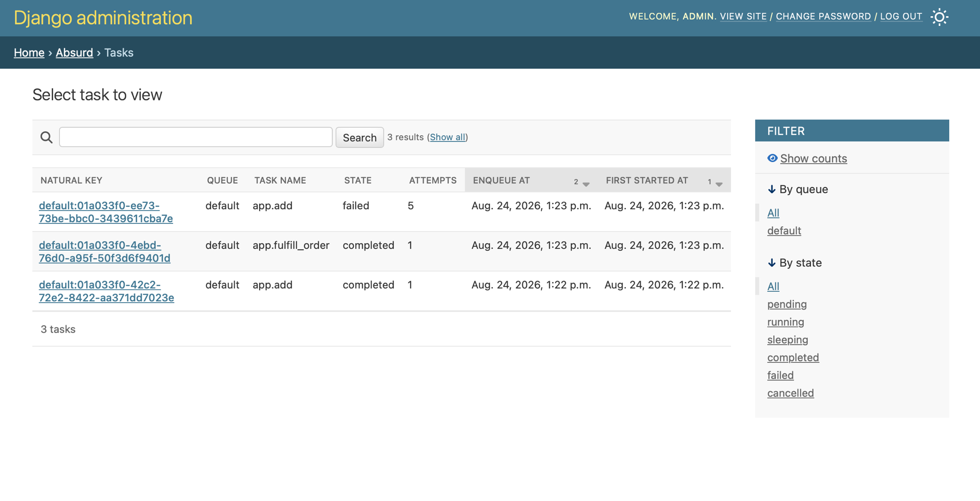Collapse the By state filter section

pyautogui.click(x=795, y=263)
